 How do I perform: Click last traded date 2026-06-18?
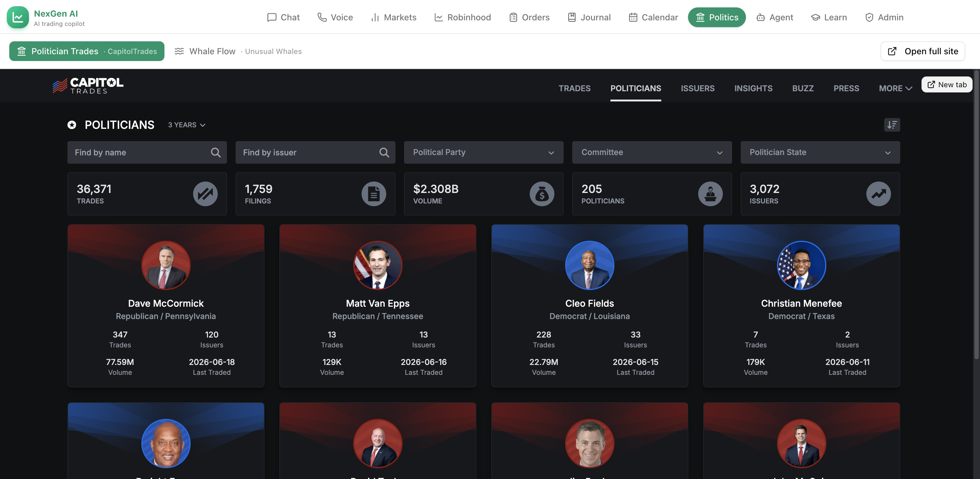pos(212,362)
